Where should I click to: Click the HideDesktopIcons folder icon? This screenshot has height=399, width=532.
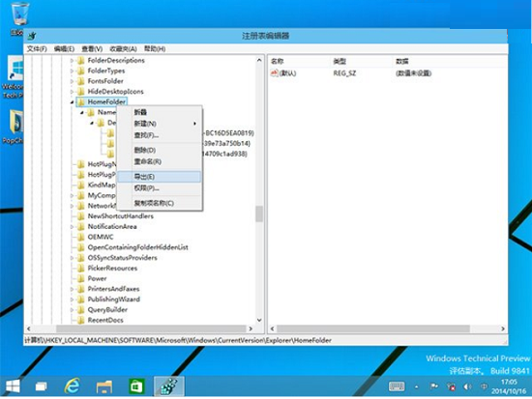[x=81, y=92]
